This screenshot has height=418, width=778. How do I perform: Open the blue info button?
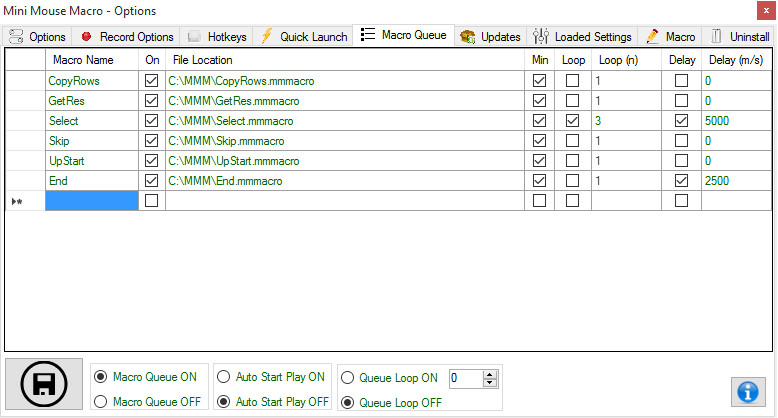pos(748,392)
